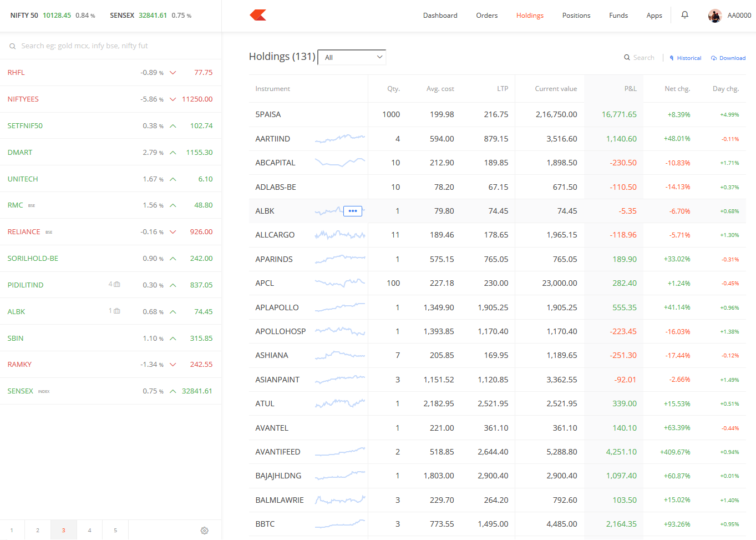Click the watchlist search magnifier icon
The width and height of the screenshot is (756, 540).
pos(12,46)
